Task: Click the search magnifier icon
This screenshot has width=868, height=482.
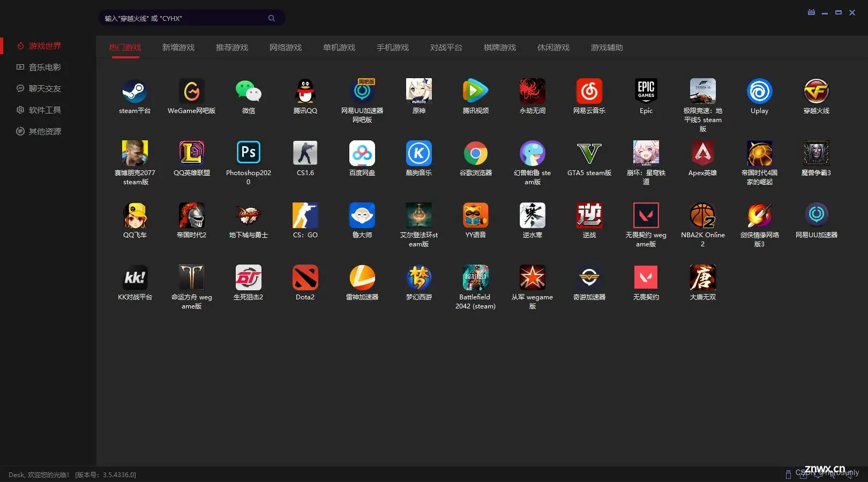Action: [x=272, y=18]
